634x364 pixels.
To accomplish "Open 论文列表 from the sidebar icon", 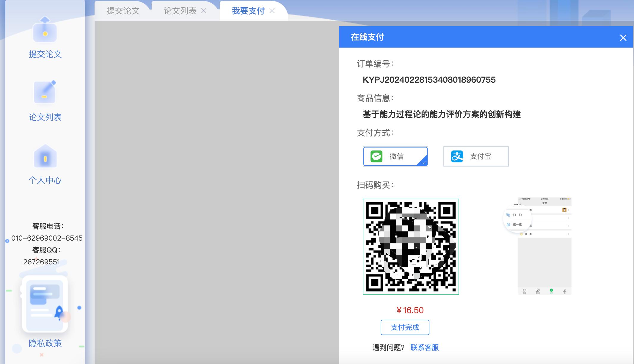I will 45,92.
